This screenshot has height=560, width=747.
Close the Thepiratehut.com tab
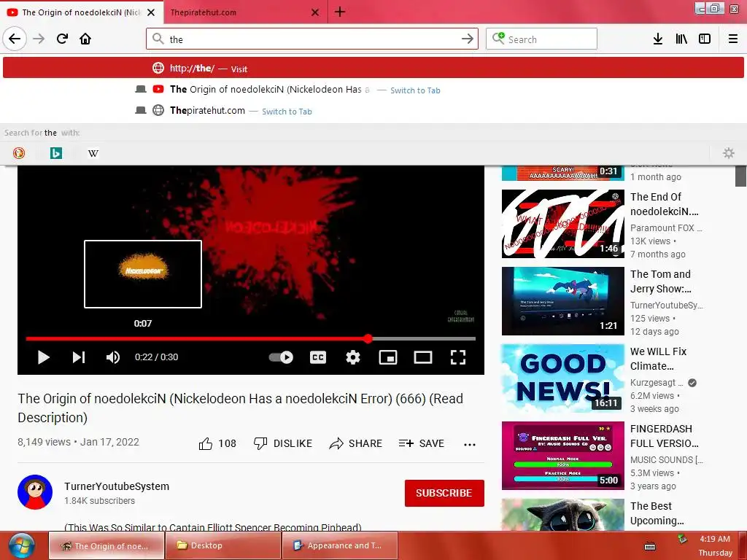click(315, 12)
